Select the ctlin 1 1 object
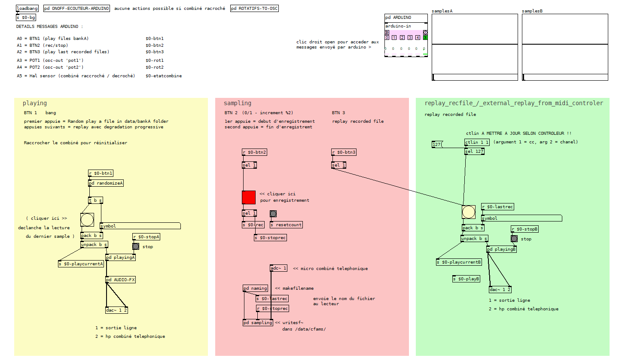 (477, 142)
